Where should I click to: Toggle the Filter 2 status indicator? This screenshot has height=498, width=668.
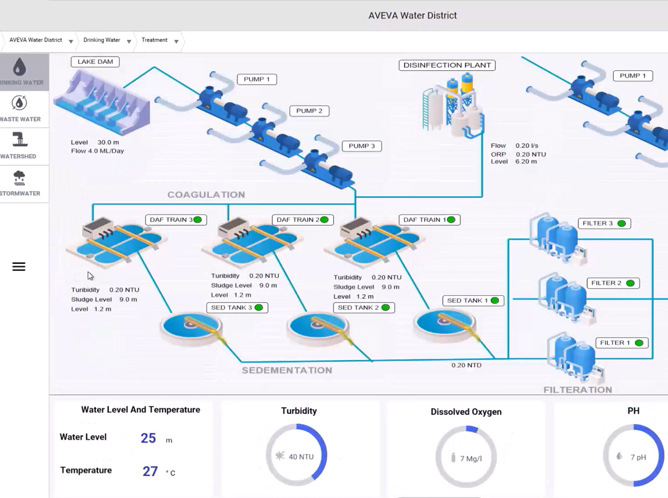pyautogui.click(x=630, y=283)
